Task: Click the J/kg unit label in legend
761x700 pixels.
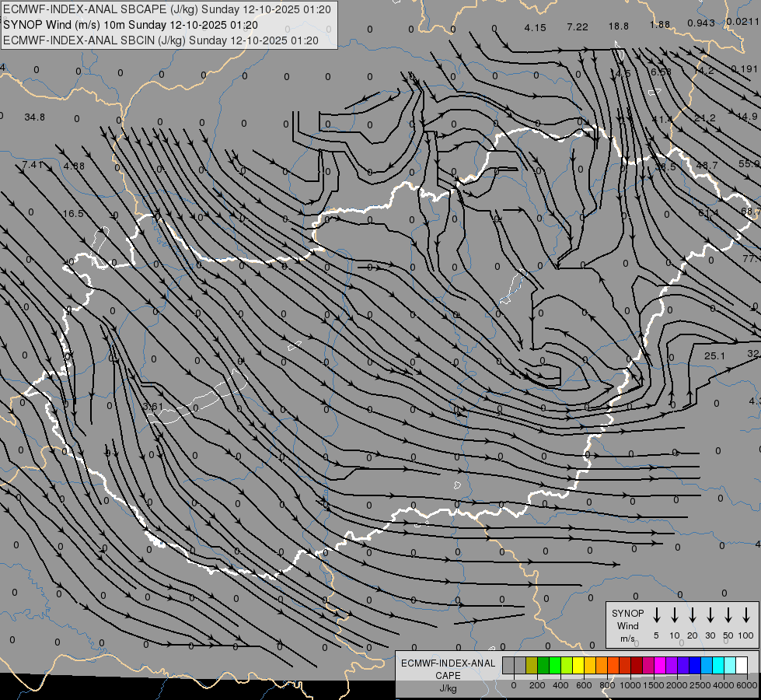Action: click(x=448, y=688)
